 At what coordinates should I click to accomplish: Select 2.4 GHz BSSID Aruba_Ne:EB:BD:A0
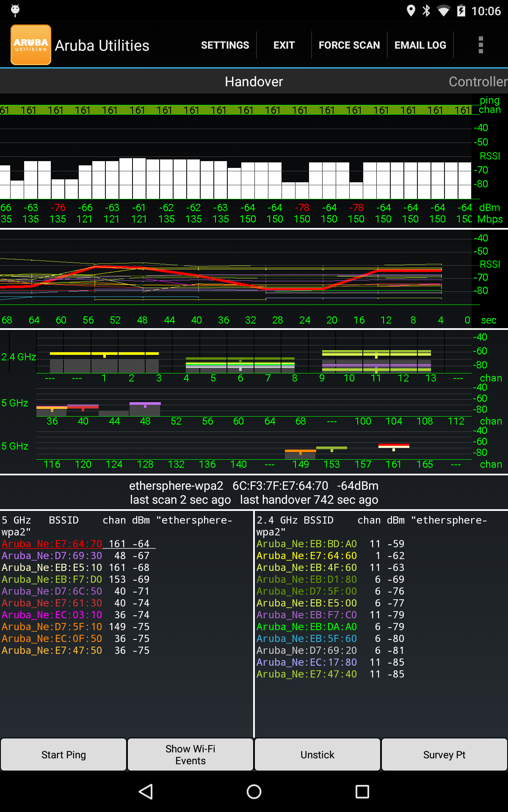point(331,543)
